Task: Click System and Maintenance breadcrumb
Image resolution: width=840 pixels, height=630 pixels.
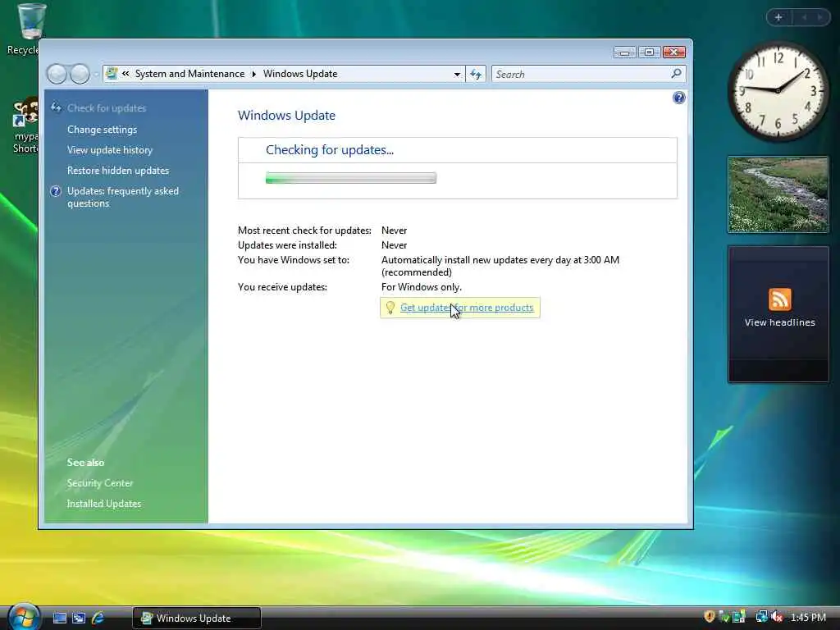Action: tap(189, 74)
